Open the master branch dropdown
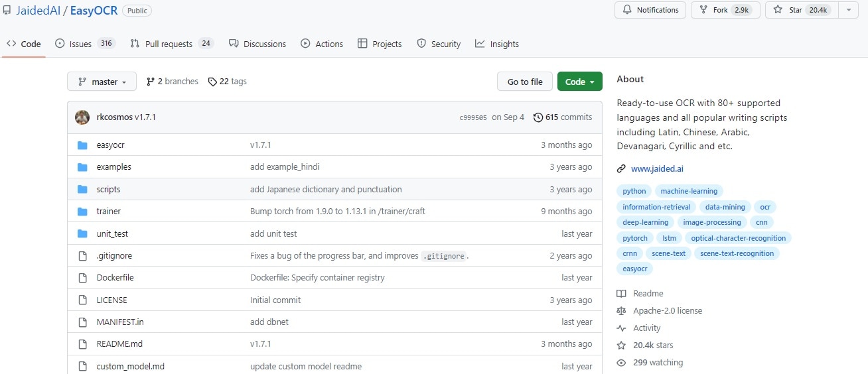Screen dimensions: 868x374 (x=102, y=82)
